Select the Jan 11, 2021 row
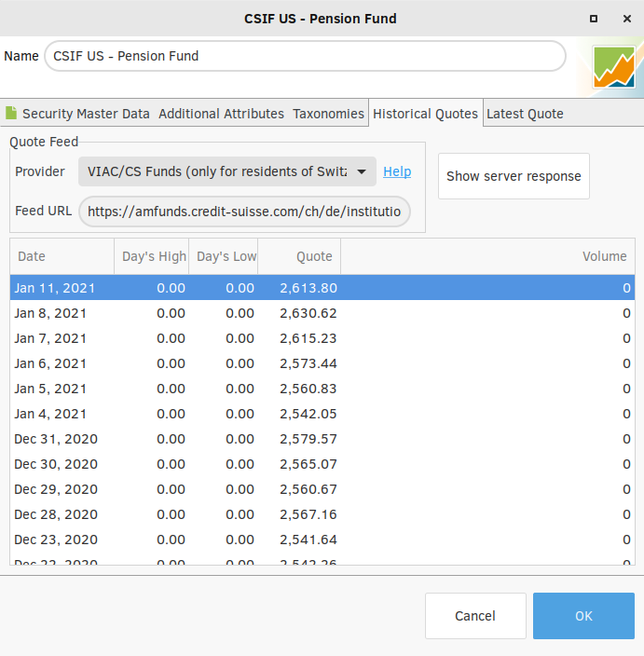Viewport: 644px width, 656px height. coord(322,288)
